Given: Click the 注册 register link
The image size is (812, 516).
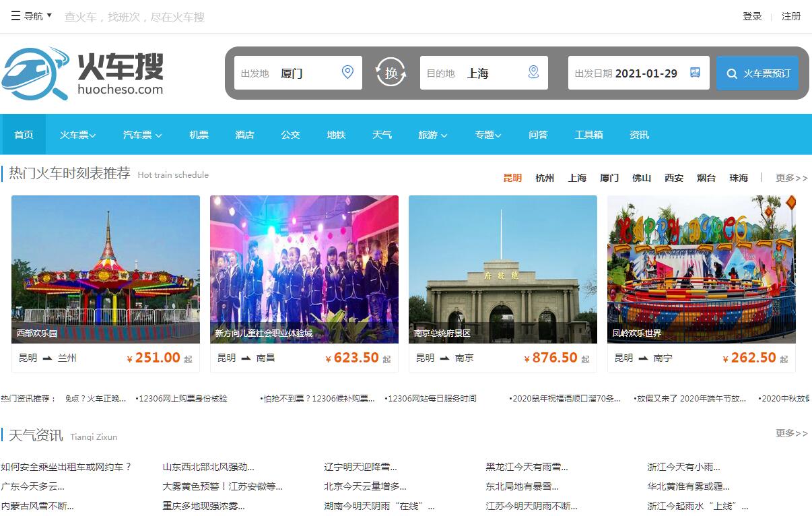Looking at the screenshot, I should pos(791,16).
